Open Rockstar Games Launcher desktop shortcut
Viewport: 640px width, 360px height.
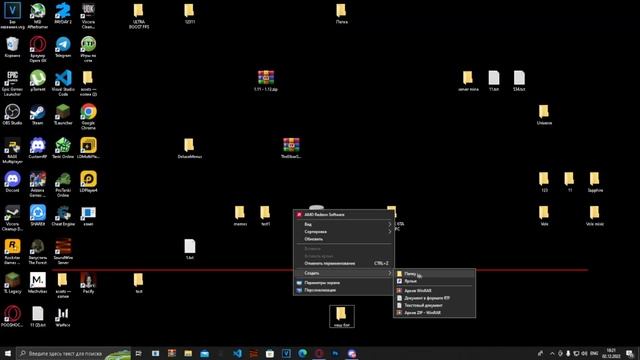(12, 252)
